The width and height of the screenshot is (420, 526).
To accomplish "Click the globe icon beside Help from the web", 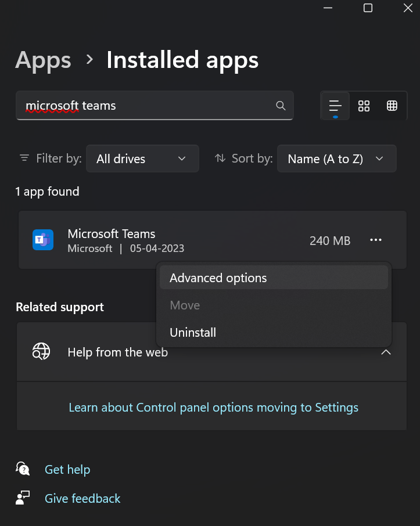I will pyautogui.click(x=41, y=352).
